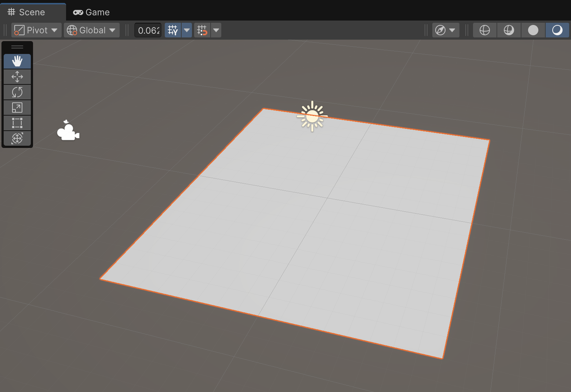Switch to the Game tab
The image size is (571, 392).
pos(92,12)
